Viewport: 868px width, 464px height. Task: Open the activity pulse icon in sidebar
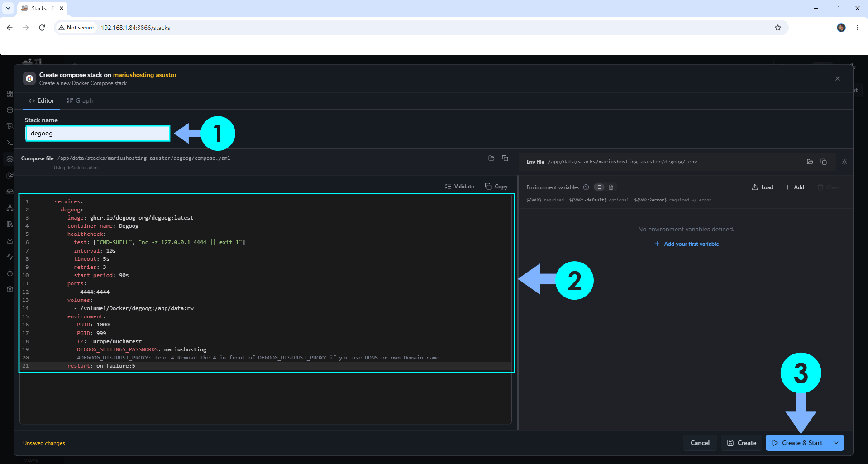(x=10, y=257)
